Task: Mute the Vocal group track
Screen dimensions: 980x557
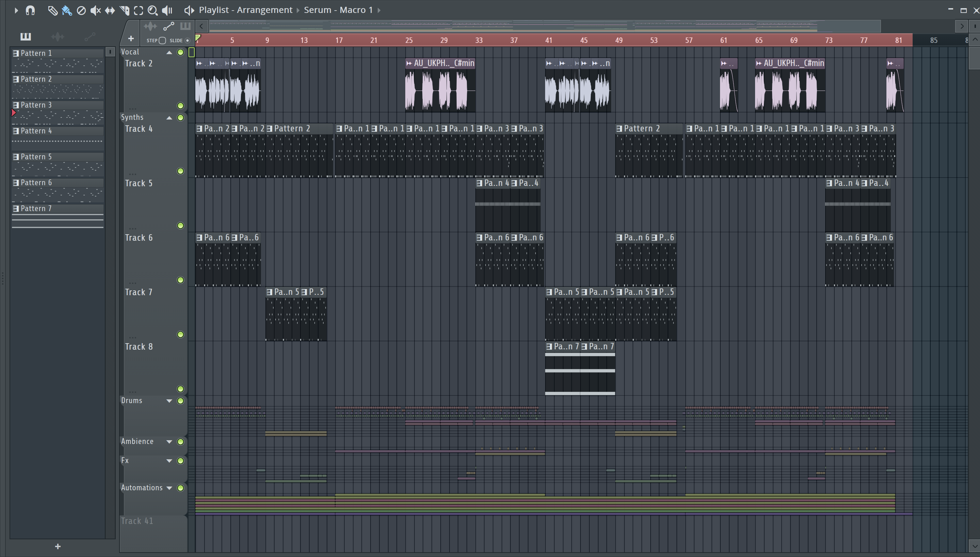Action: pyautogui.click(x=180, y=52)
